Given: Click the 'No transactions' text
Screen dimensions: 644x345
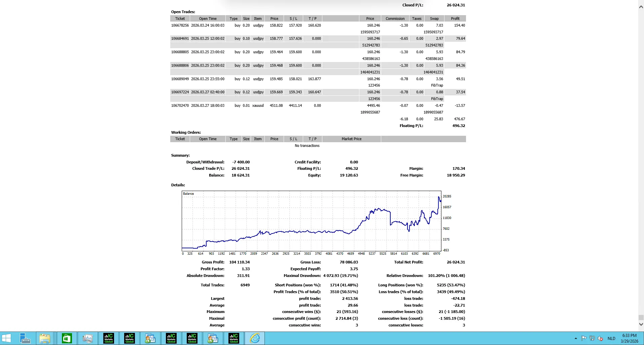Looking at the screenshot, I should pos(307,146).
